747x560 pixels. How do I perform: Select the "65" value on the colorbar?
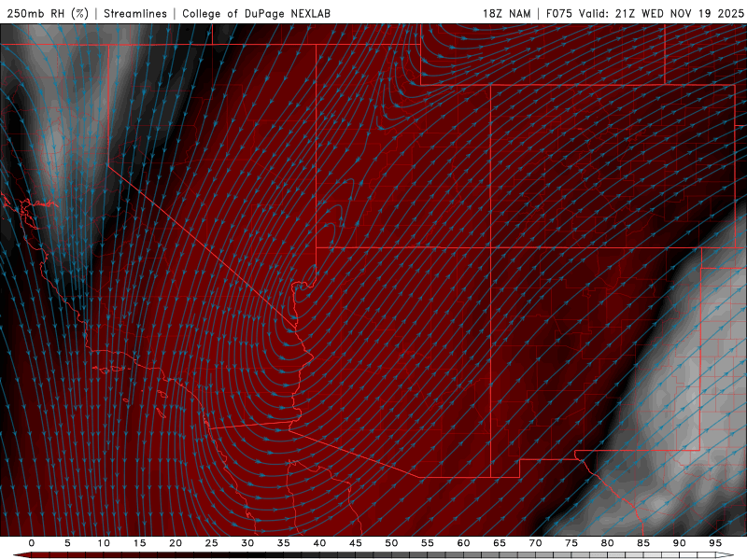pyautogui.click(x=500, y=543)
